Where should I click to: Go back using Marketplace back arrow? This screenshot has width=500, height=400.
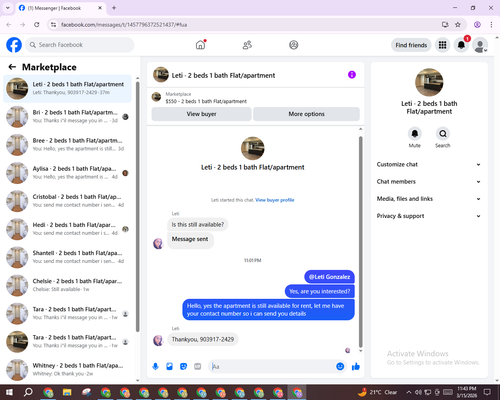(x=12, y=67)
